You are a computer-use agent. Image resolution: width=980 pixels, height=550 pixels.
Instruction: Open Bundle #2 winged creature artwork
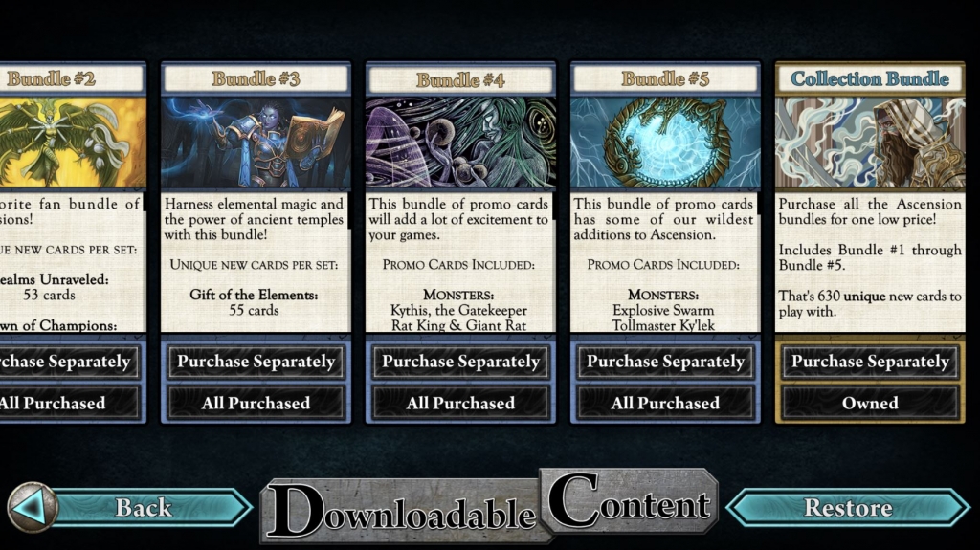(x=73, y=142)
